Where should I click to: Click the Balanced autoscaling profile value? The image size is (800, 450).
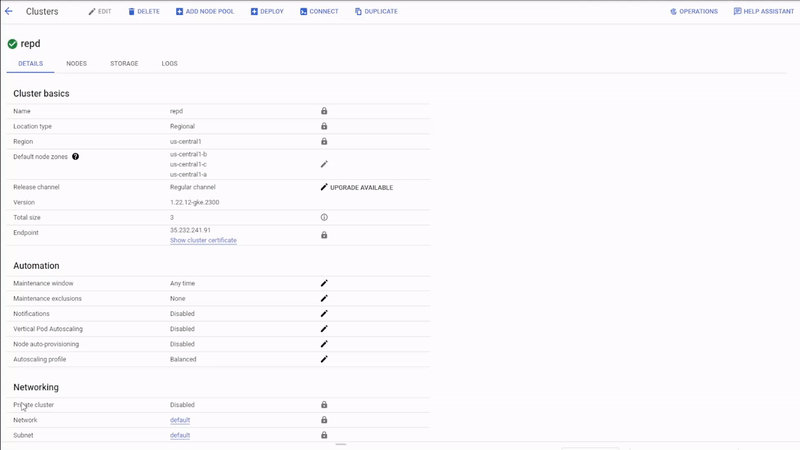(183, 359)
